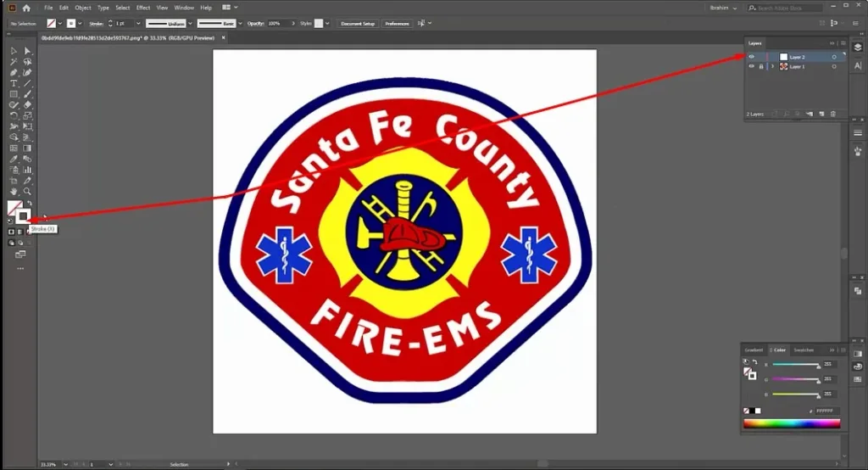Pick the Shaper tool

(x=14, y=104)
